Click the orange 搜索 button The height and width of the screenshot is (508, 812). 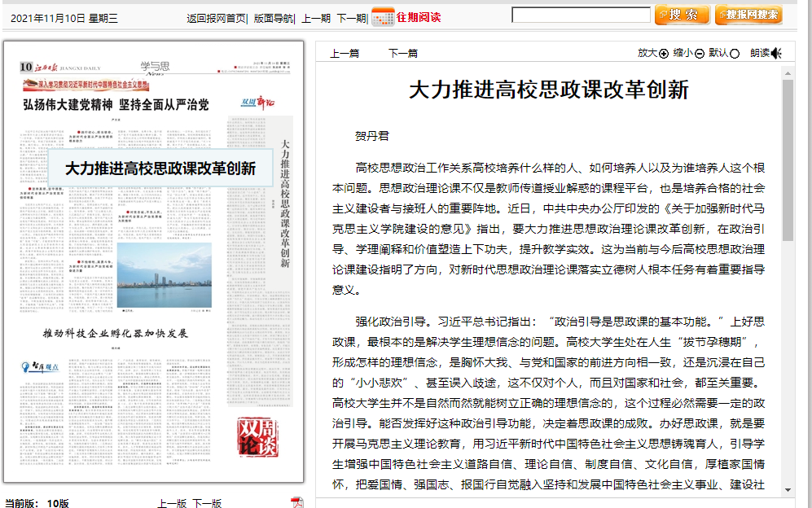[681, 15]
